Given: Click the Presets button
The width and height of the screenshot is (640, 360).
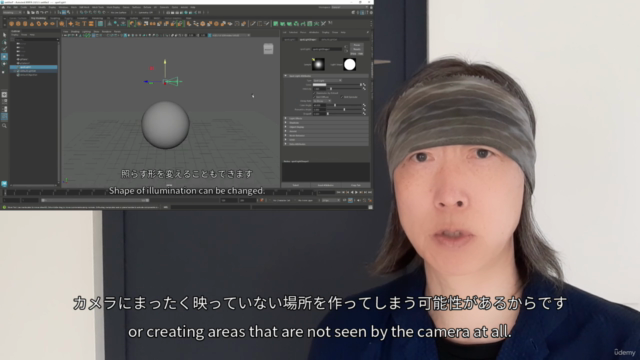Looking at the screenshot, I should 357,49.
